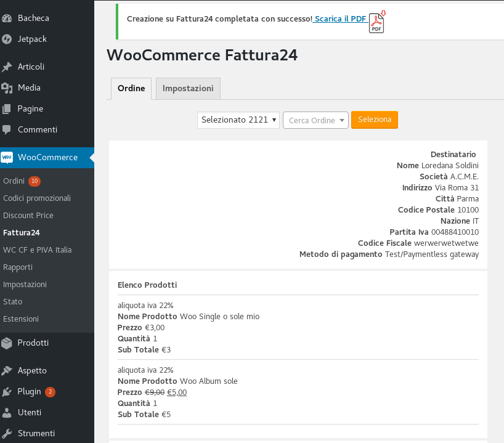This screenshot has width=504, height=443.
Task: Click the Utenti user icon
Action: 7,412
